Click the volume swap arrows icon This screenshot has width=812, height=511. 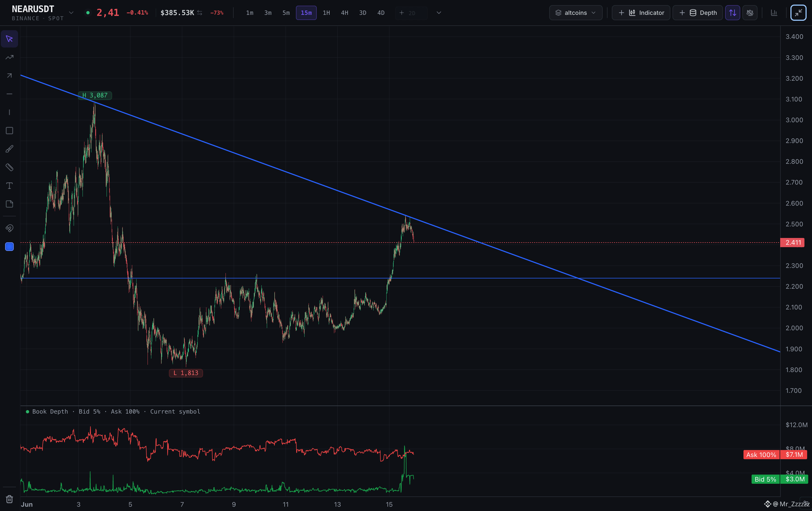pyautogui.click(x=200, y=13)
